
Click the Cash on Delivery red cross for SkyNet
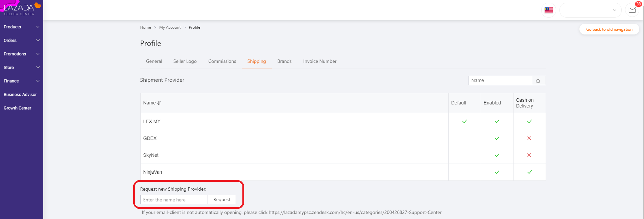(x=529, y=155)
